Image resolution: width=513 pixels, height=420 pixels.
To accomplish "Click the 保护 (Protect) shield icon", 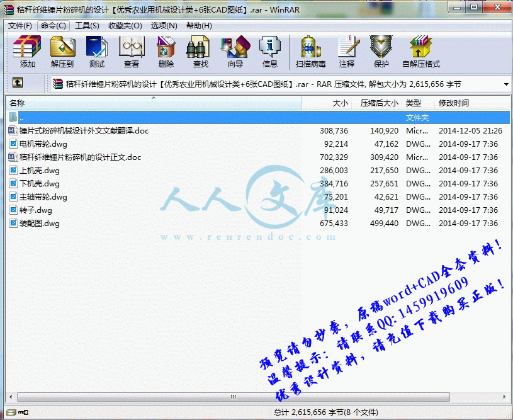I will click(x=381, y=47).
